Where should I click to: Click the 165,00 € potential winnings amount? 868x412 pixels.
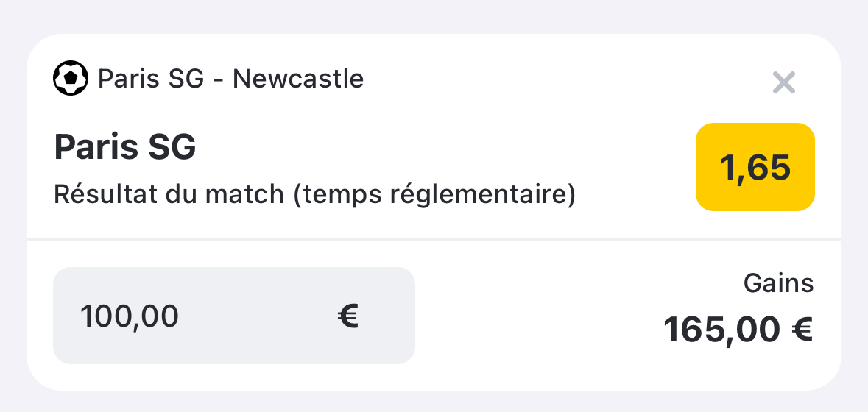point(738,330)
